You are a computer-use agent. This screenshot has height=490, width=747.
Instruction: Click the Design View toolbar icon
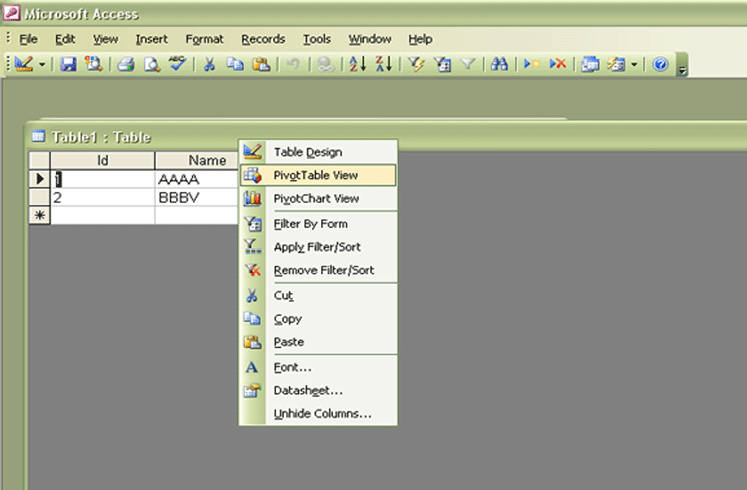[x=24, y=64]
